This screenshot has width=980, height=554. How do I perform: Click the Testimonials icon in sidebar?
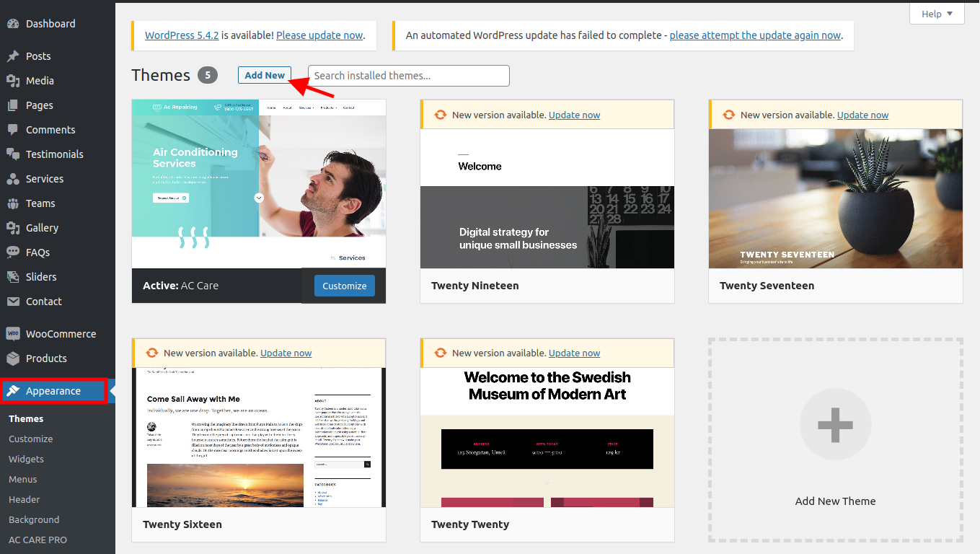pyautogui.click(x=13, y=154)
